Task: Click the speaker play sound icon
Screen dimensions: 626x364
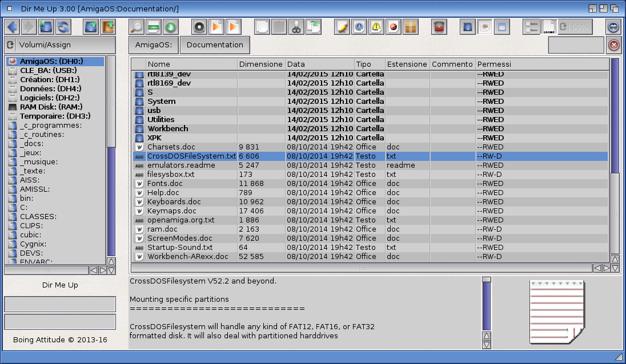Action: point(199,27)
